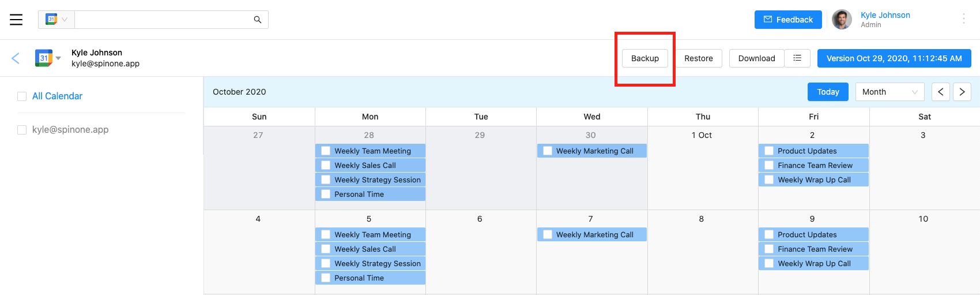This screenshot has height=295, width=980.
Task: Go to the previous month arrow
Action: coord(941,92)
